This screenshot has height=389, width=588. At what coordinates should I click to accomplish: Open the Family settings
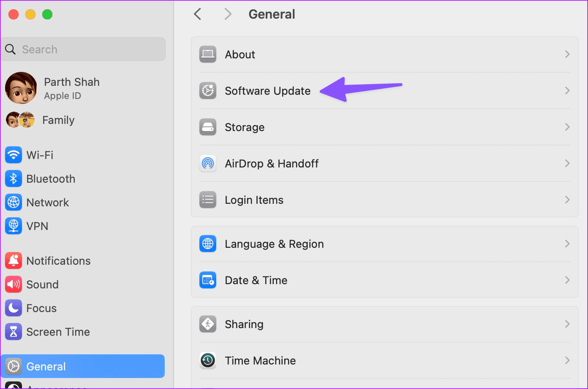coord(58,120)
